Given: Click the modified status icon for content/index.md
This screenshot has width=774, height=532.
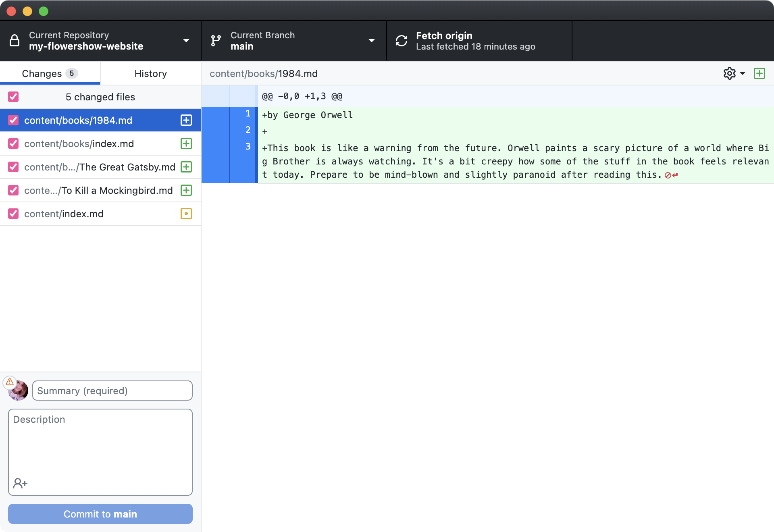Looking at the screenshot, I should (186, 214).
